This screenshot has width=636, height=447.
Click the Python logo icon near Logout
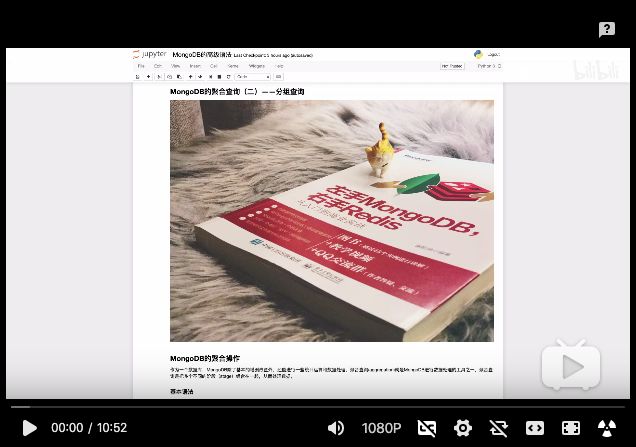click(478, 54)
